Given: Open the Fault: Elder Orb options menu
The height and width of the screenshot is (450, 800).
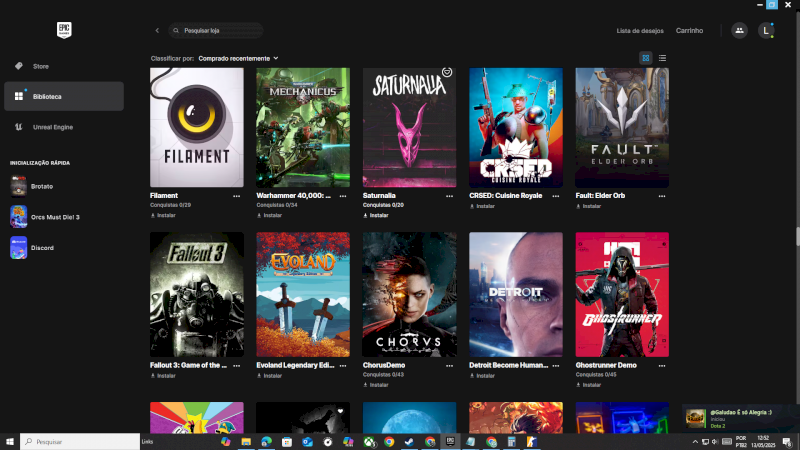Looking at the screenshot, I should (662, 196).
